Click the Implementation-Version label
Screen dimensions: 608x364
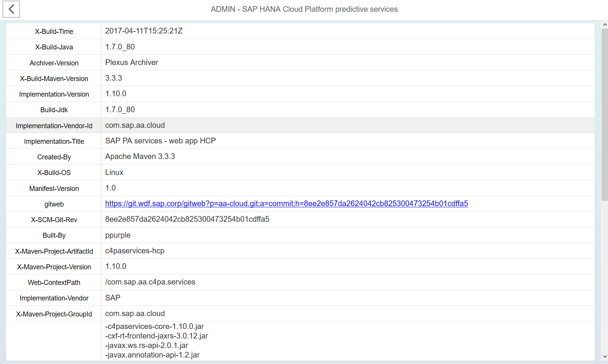click(54, 94)
